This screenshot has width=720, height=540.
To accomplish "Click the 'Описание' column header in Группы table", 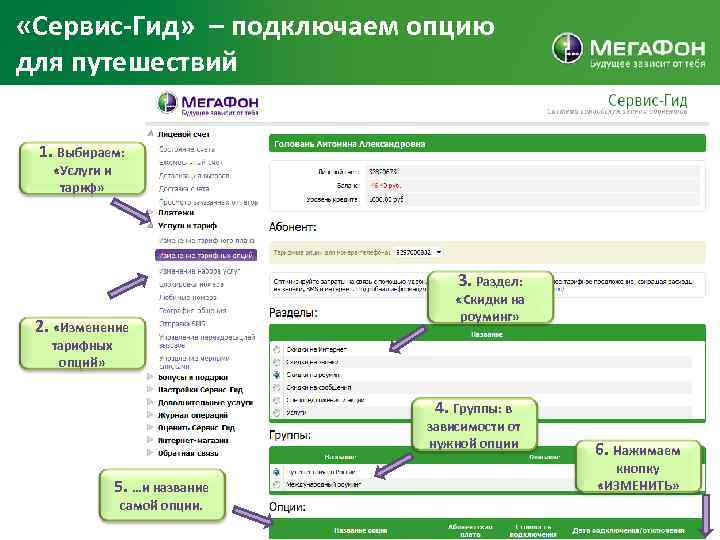I will coord(545,457).
